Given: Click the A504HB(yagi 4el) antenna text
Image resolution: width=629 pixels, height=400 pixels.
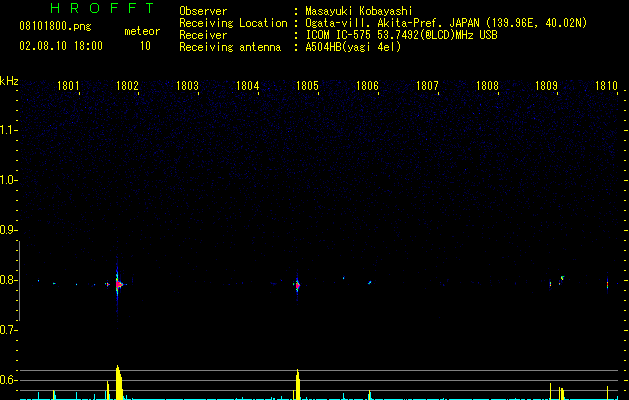Looking at the screenshot, I should pos(353,47).
